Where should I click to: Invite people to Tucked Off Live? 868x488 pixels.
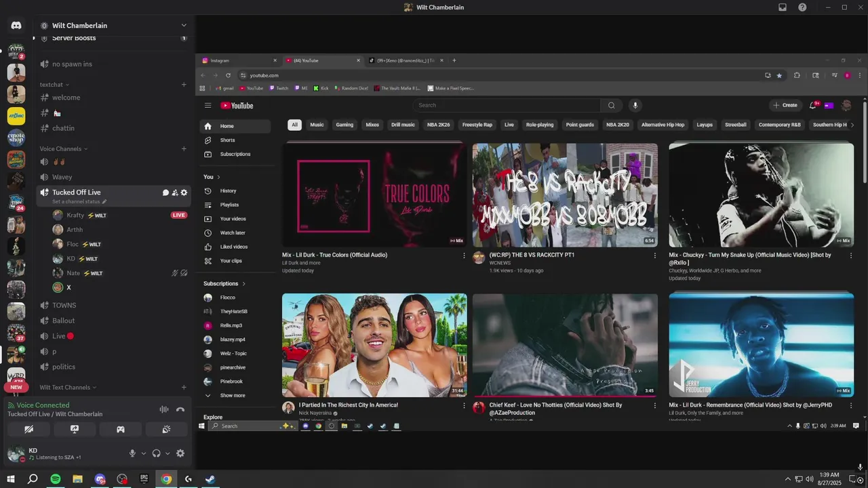click(174, 192)
